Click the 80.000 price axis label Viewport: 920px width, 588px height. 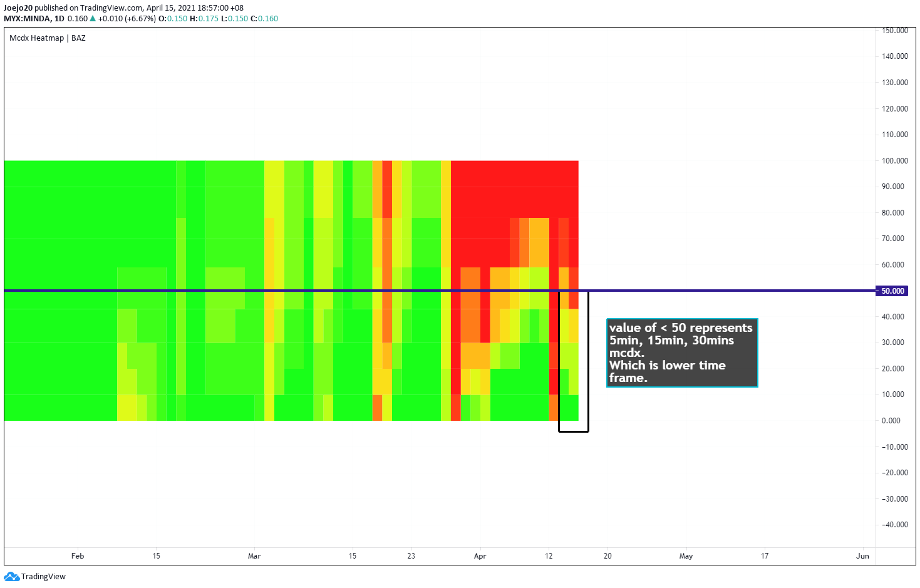click(892, 213)
